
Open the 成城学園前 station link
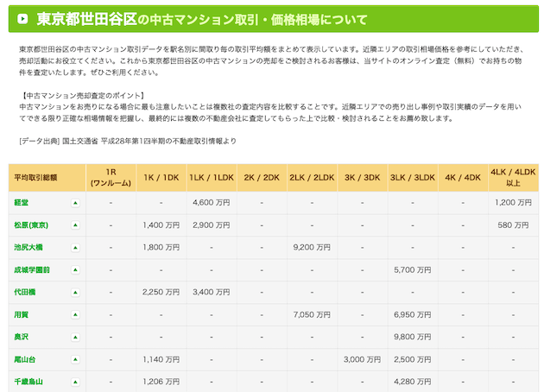coord(32,270)
